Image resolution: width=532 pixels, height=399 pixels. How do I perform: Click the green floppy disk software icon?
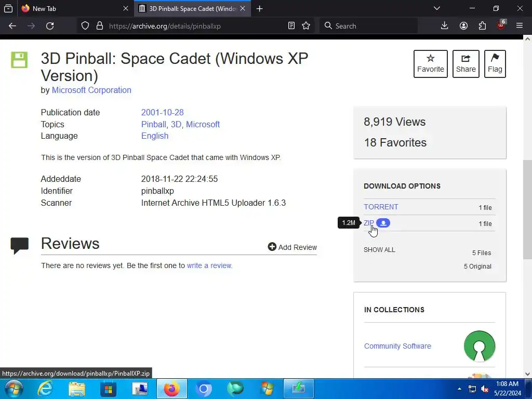19,60
